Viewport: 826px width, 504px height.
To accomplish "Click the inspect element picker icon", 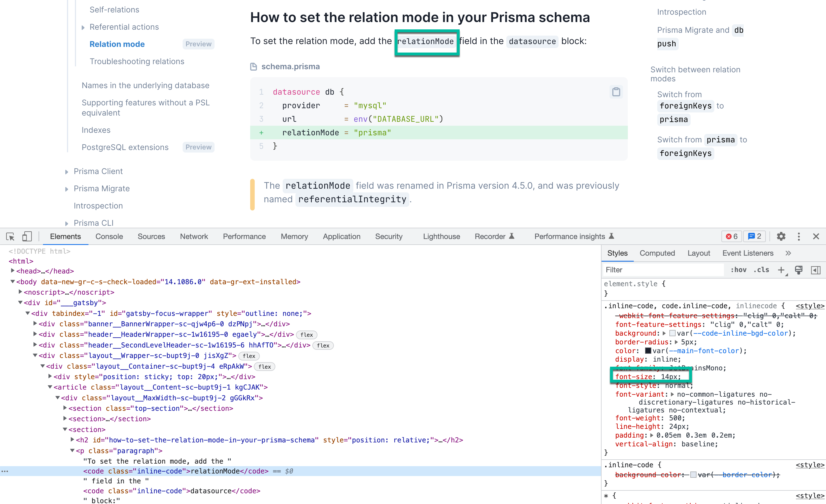I will click(10, 236).
